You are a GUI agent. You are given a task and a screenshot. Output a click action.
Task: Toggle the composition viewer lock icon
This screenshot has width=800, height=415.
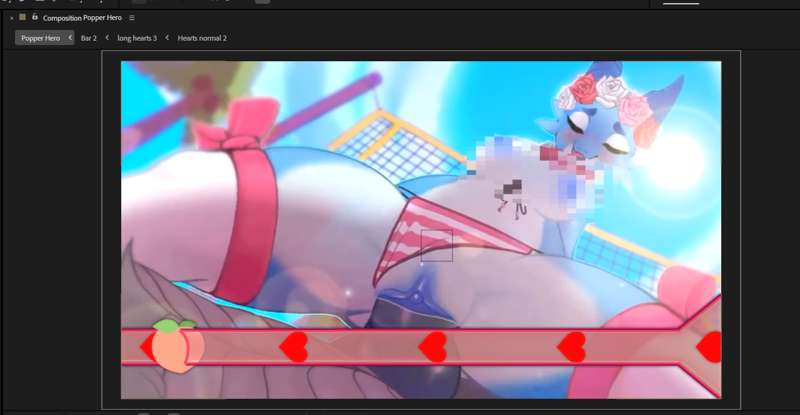click(35, 18)
